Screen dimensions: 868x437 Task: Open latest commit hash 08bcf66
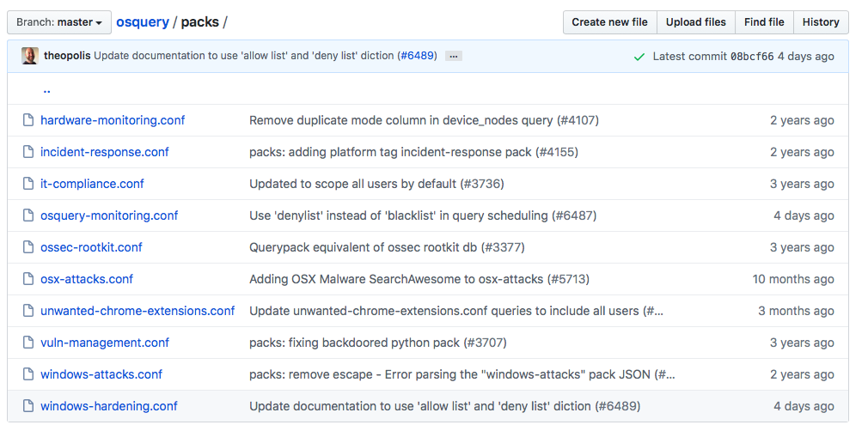[752, 57]
